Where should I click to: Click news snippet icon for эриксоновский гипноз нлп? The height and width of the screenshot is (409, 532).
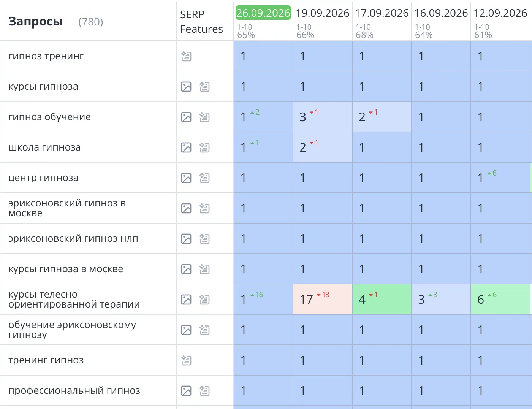coord(204,239)
